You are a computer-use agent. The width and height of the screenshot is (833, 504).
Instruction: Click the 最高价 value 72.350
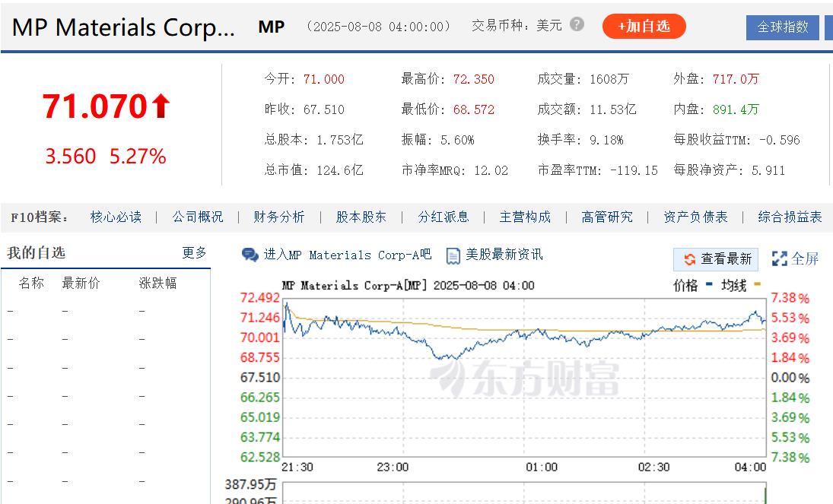pyautogui.click(x=473, y=79)
